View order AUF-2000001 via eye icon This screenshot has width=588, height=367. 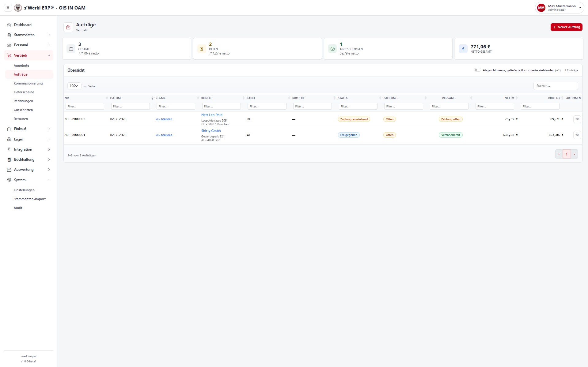(x=577, y=135)
